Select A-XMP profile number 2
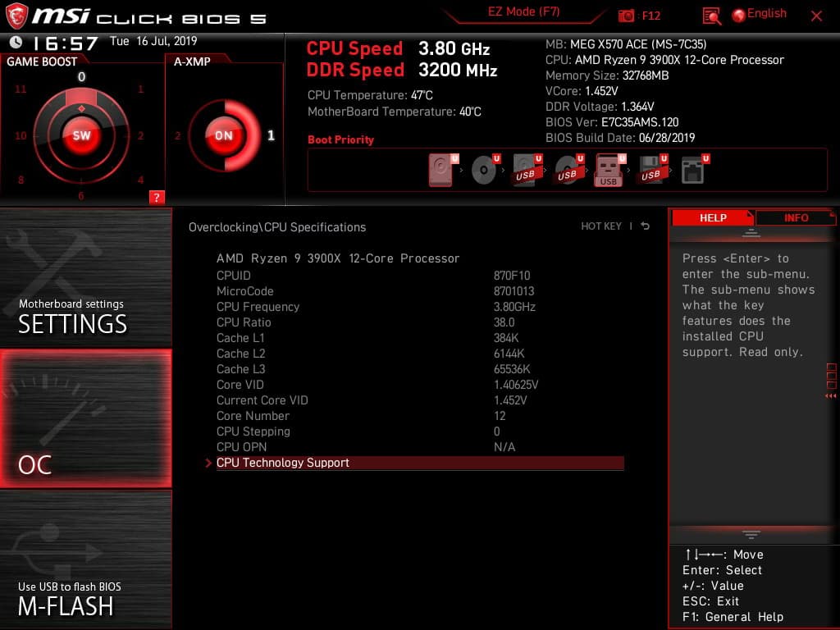 177,136
